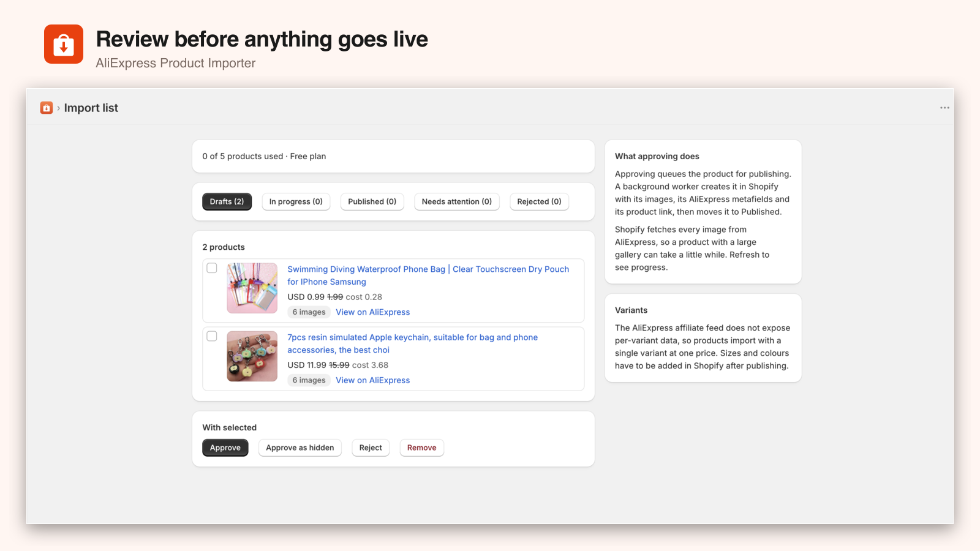
Task: Click the '2 products' heading
Action: click(224, 247)
